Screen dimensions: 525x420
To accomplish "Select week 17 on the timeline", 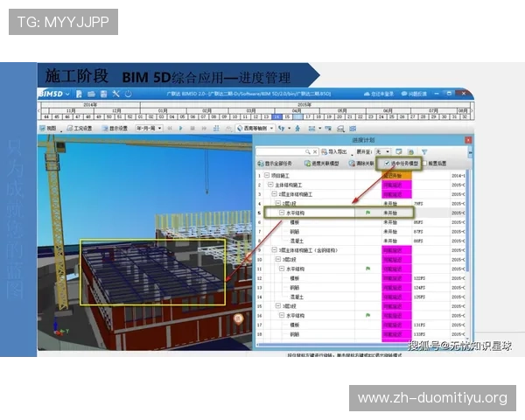I will click(308, 117).
